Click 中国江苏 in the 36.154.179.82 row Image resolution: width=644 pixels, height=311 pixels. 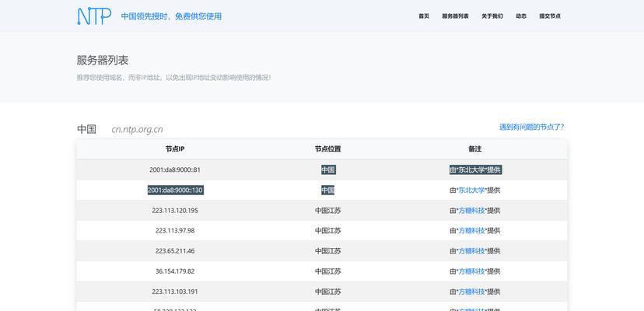coord(327,271)
